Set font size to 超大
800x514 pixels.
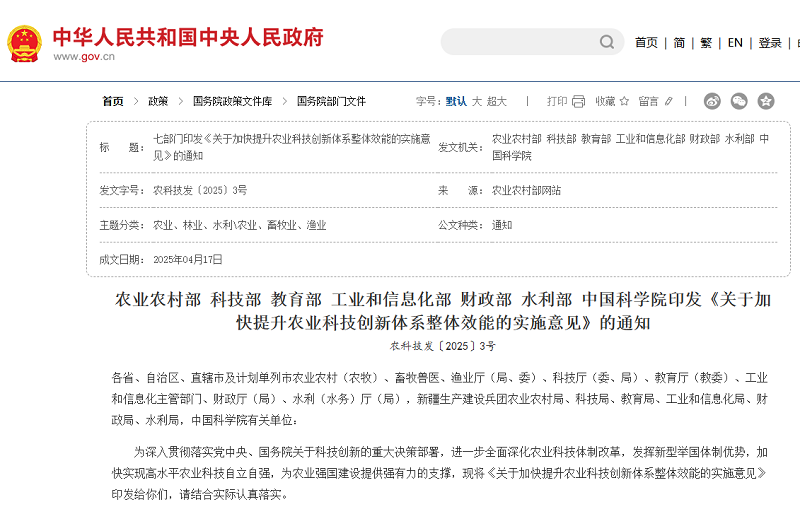click(x=497, y=101)
